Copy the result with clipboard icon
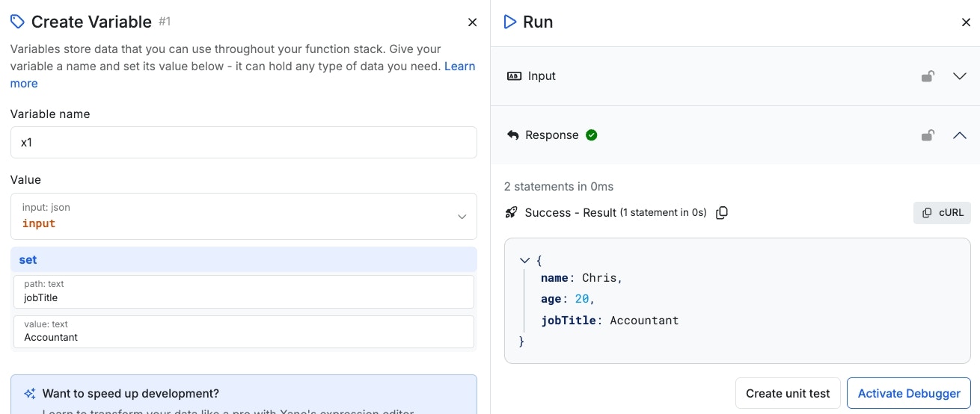This screenshot has height=414, width=980. tap(722, 213)
